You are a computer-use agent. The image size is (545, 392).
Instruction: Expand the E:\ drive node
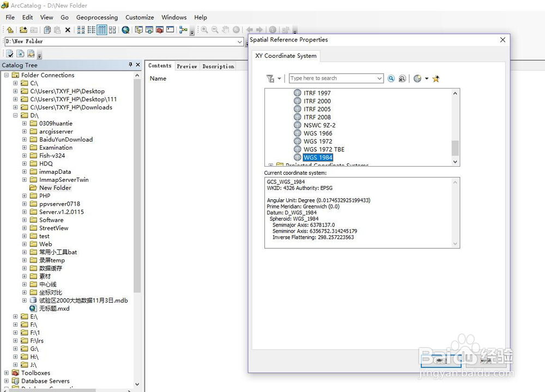click(x=15, y=316)
